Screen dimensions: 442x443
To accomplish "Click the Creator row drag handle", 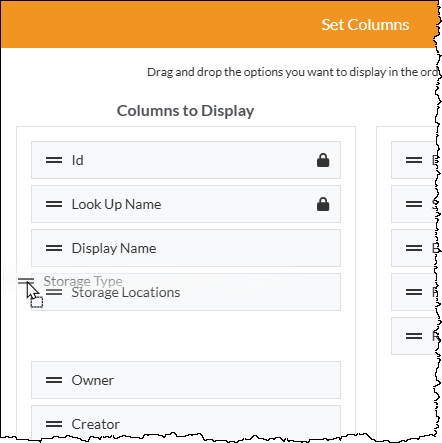I will pyautogui.click(x=54, y=424).
